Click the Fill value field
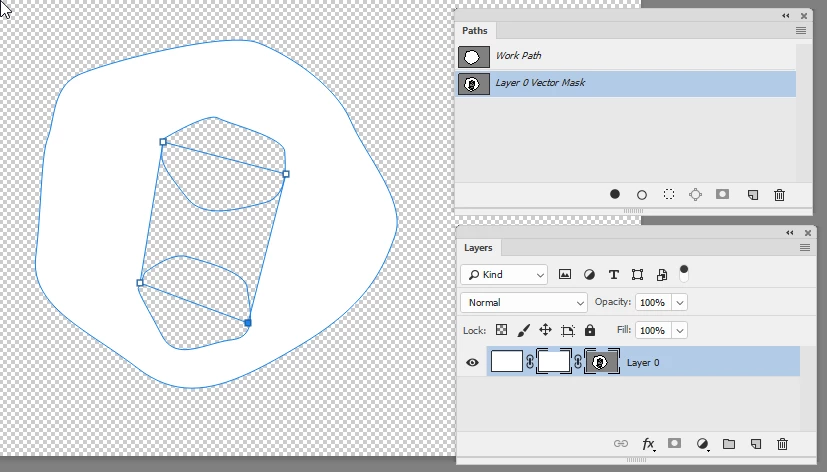 [653, 331]
